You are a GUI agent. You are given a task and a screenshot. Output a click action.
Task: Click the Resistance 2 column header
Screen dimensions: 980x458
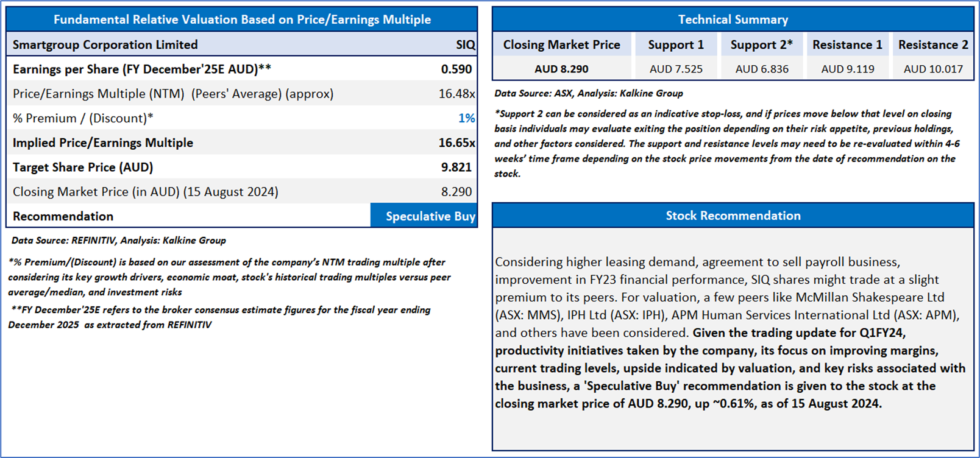coord(933,44)
